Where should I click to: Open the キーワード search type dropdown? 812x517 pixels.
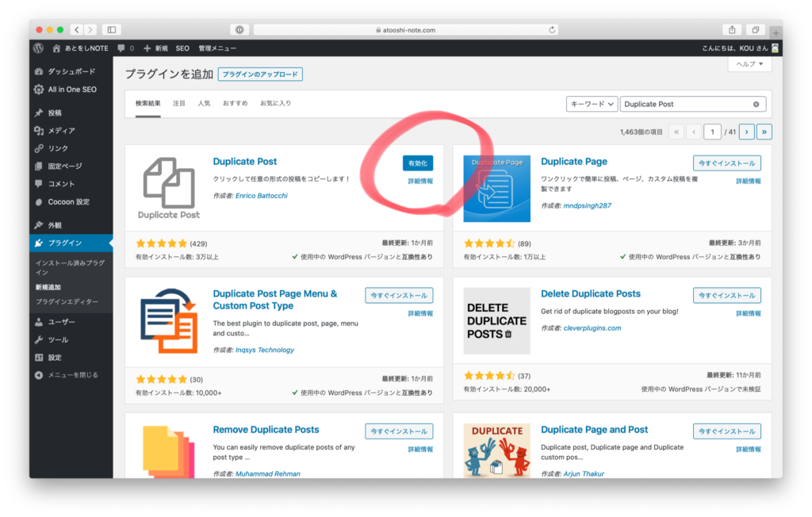[592, 104]
